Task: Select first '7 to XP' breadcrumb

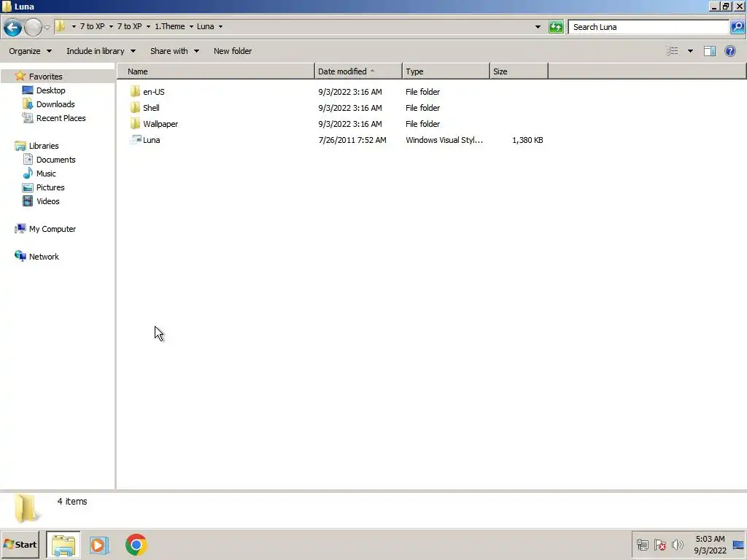Action: point(92,26)
